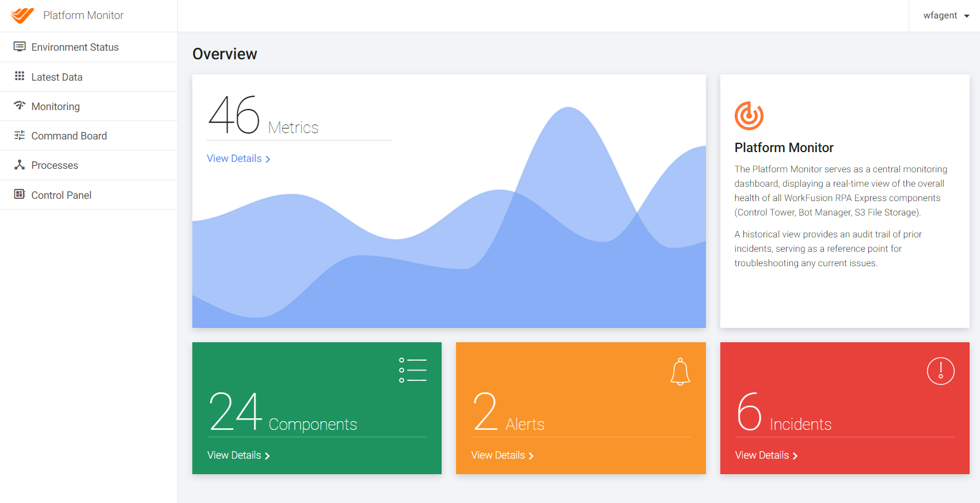Image resolution: width=980 pixels, height=503 pixels.
Task: Open the Command Board section
Action: tap(89, 135)
